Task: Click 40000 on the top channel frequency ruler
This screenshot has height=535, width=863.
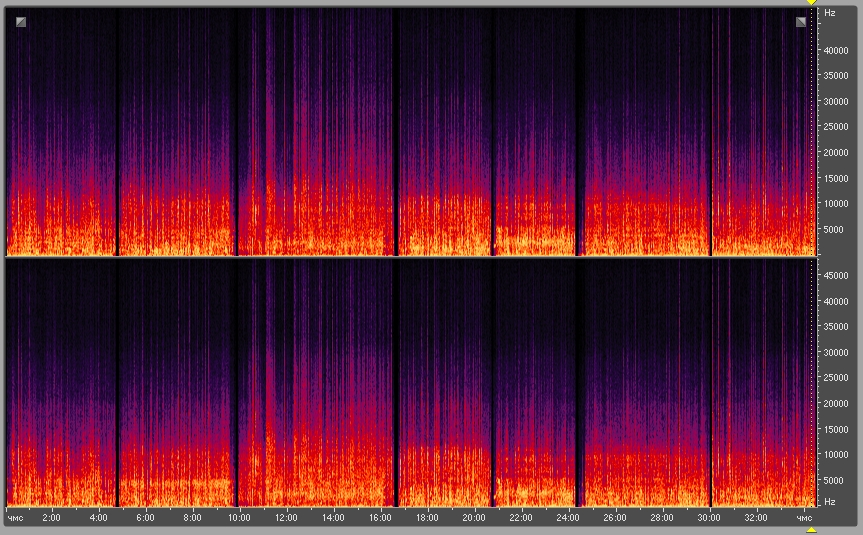Action: pos(836,50)
